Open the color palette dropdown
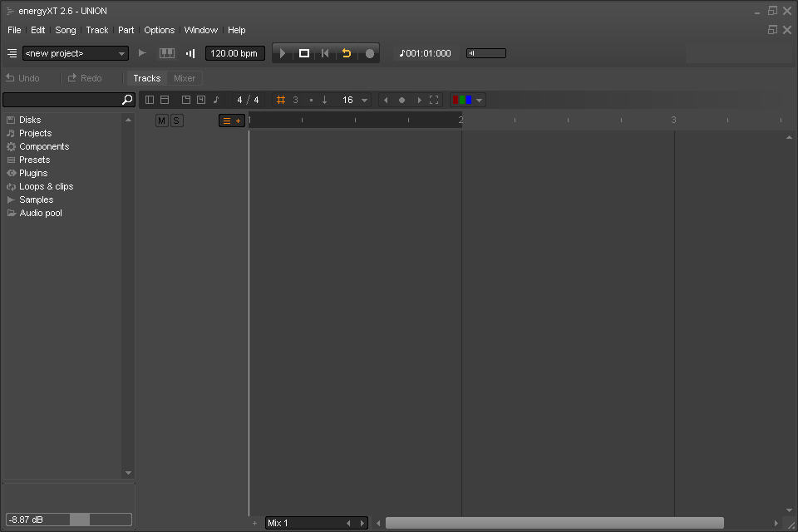798x532 pixels. tap(479, 100)
